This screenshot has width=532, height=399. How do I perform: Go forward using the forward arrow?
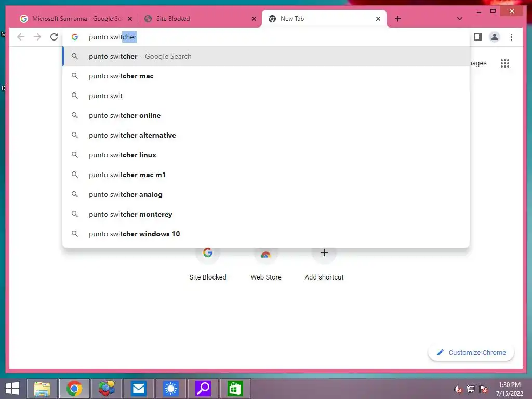pyautogui.click(x=37, y=37)
